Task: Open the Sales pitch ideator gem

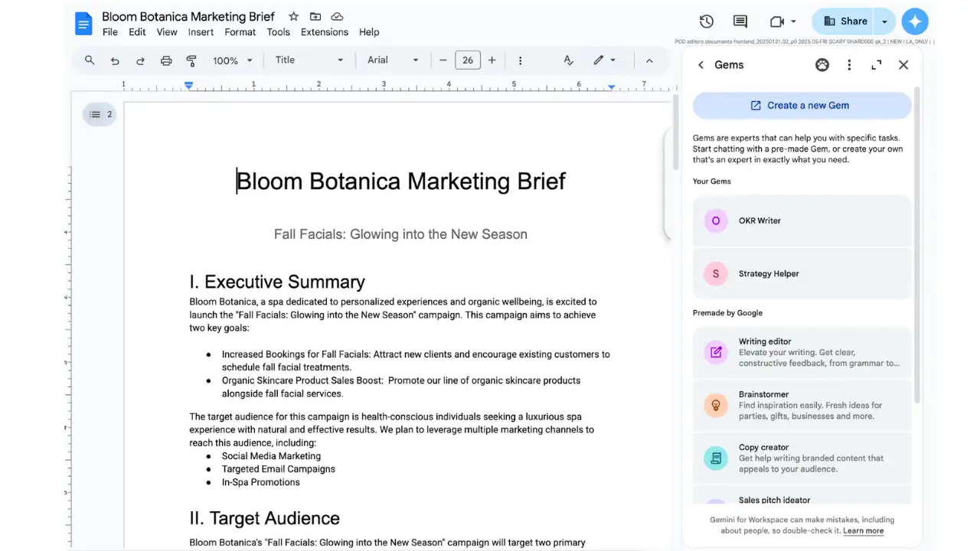Action: click(802, 495)
